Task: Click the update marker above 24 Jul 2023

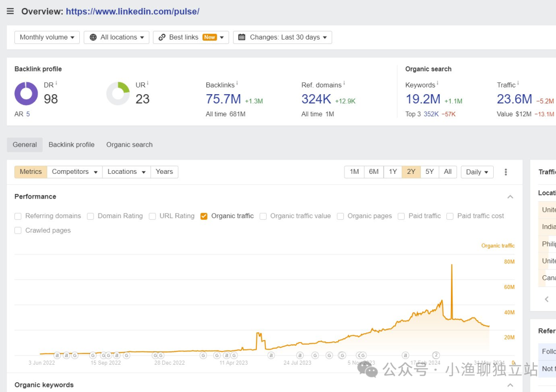Action: coord(300,355)
